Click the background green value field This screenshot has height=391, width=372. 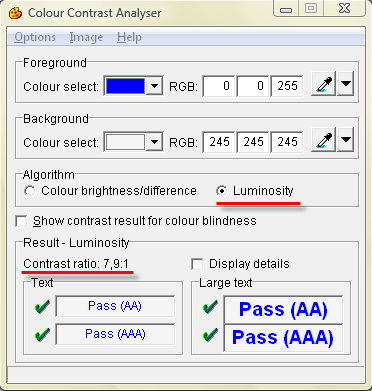(x=253, y=142)
